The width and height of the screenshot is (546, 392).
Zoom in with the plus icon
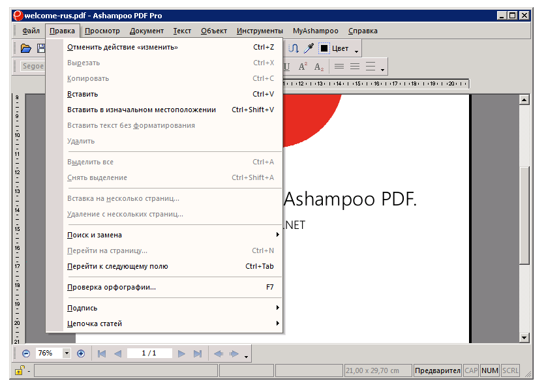pyautogui.click(x=81, y=354)
